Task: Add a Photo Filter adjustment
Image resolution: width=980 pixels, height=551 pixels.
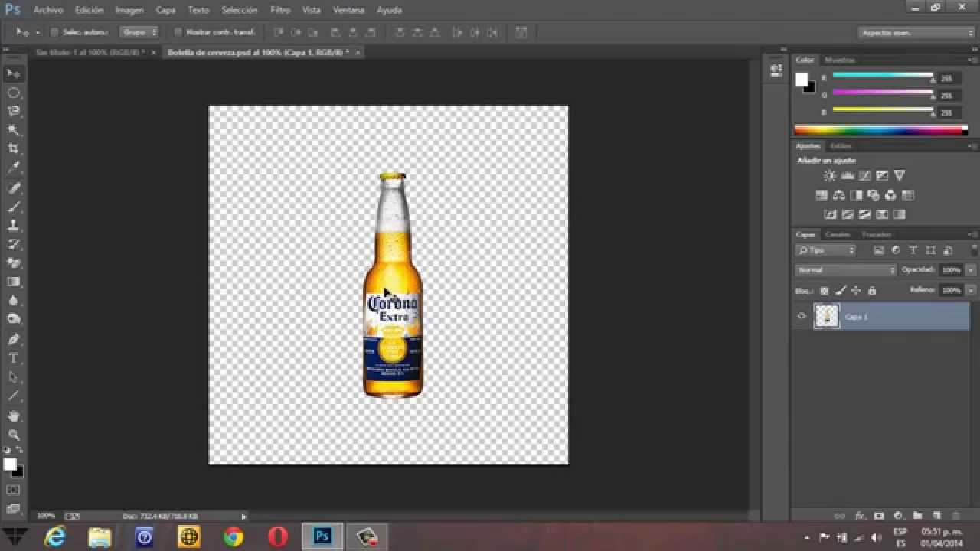Action: click(x=874, y=195)
